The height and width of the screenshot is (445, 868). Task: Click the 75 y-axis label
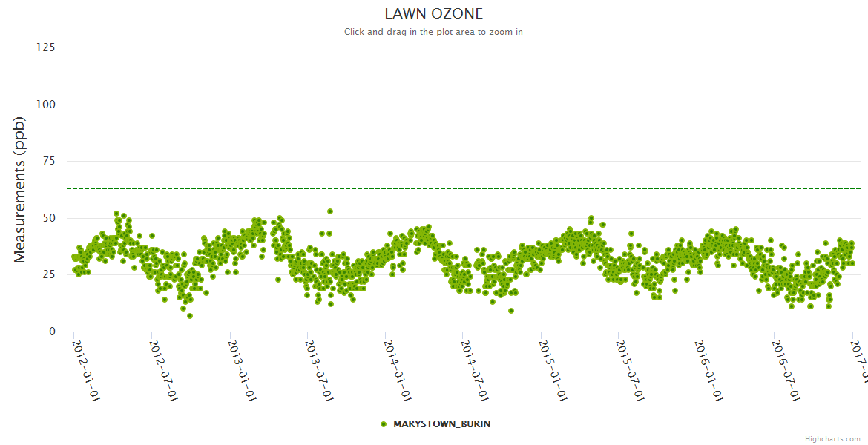pyautogui.click(x=48, y=161)
